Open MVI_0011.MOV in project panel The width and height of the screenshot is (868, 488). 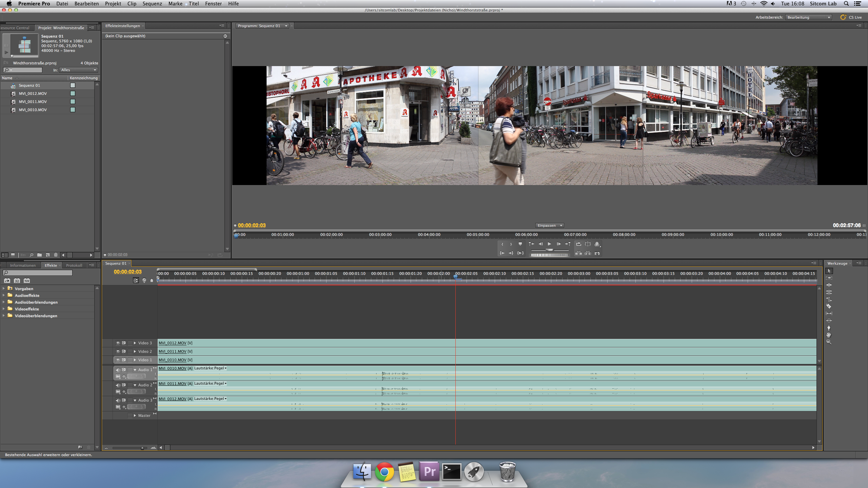33,102
